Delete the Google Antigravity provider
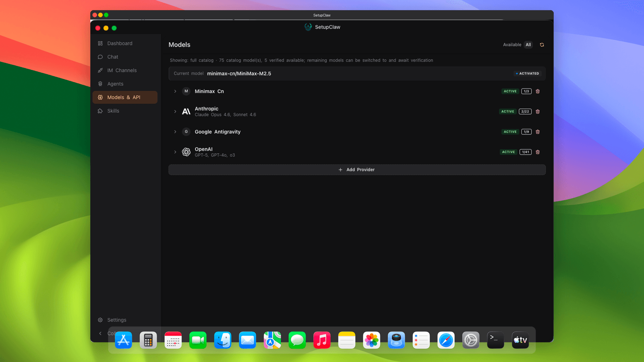Image resolution: width=644 pixels, height=362 pixels. pos(538,132)
